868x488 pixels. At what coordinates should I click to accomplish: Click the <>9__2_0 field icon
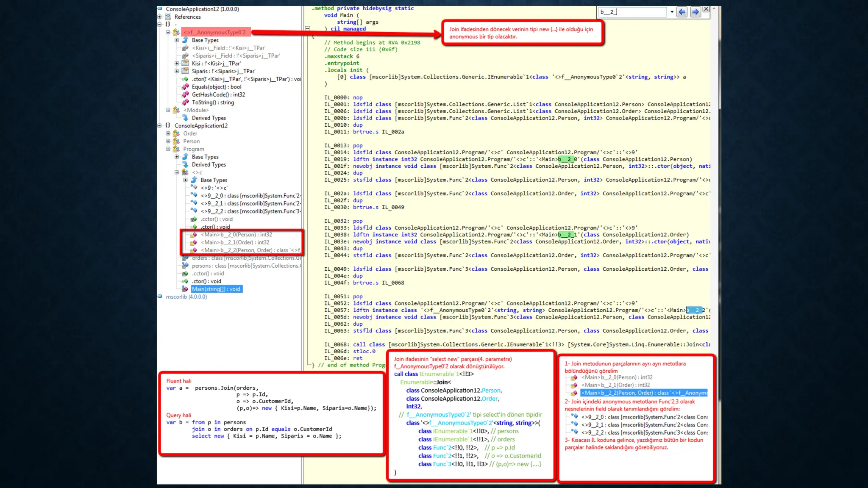click(x=194, y=196)
